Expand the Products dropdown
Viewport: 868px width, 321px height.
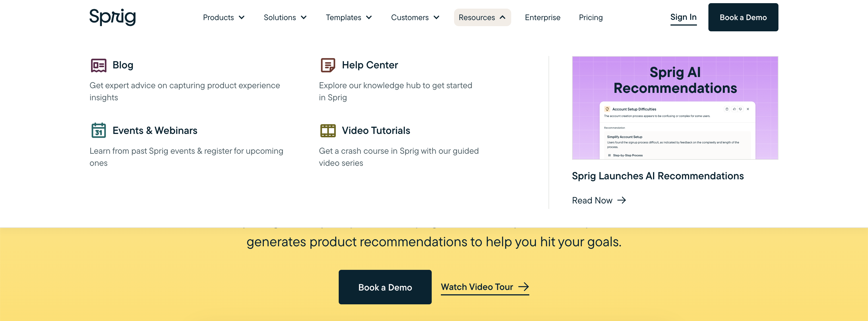224,18
